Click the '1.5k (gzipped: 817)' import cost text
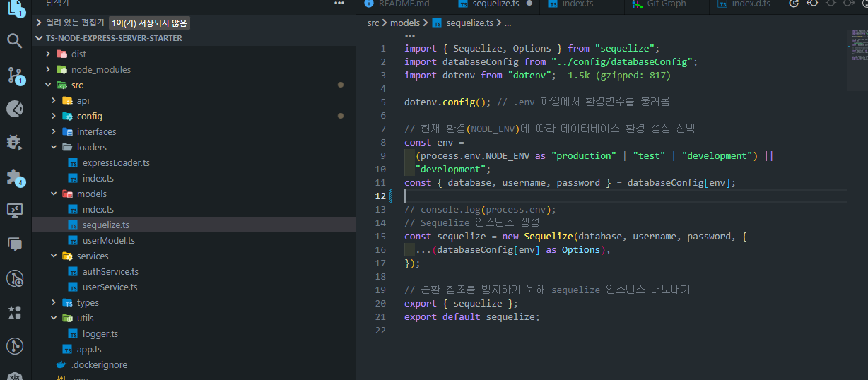This screenshot has width=868, height=380. coord(619,75)
